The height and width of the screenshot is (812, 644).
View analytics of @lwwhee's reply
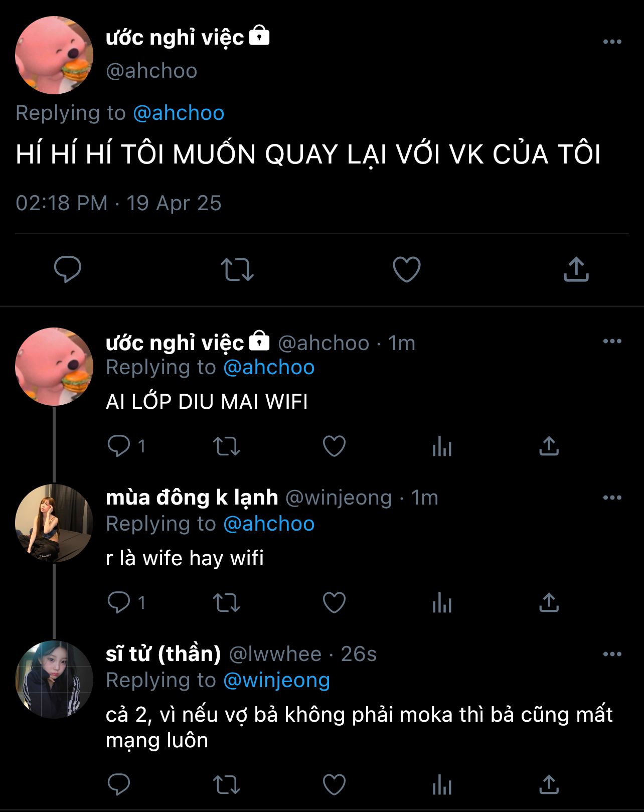442,785
